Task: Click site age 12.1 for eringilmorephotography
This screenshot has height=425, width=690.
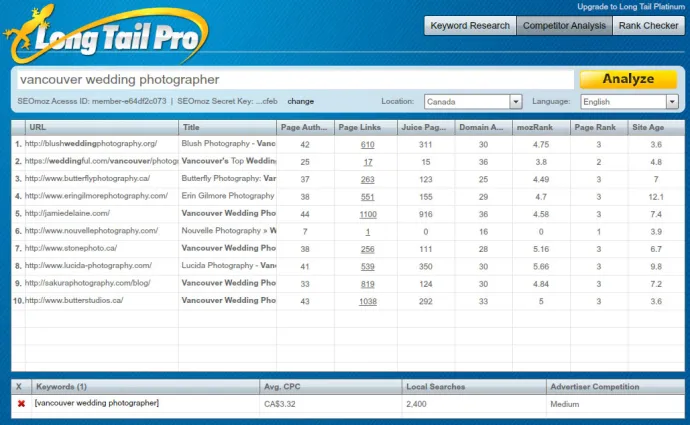Action: pos(656,197)
